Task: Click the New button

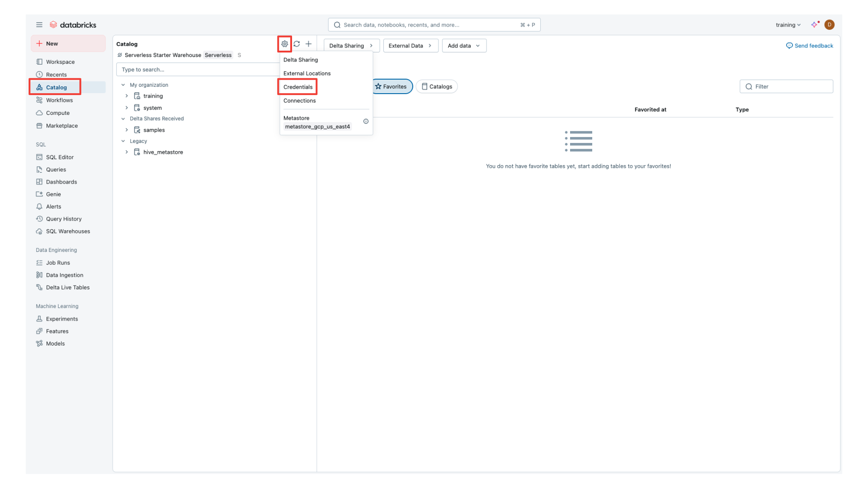Action: pos(68,43)
